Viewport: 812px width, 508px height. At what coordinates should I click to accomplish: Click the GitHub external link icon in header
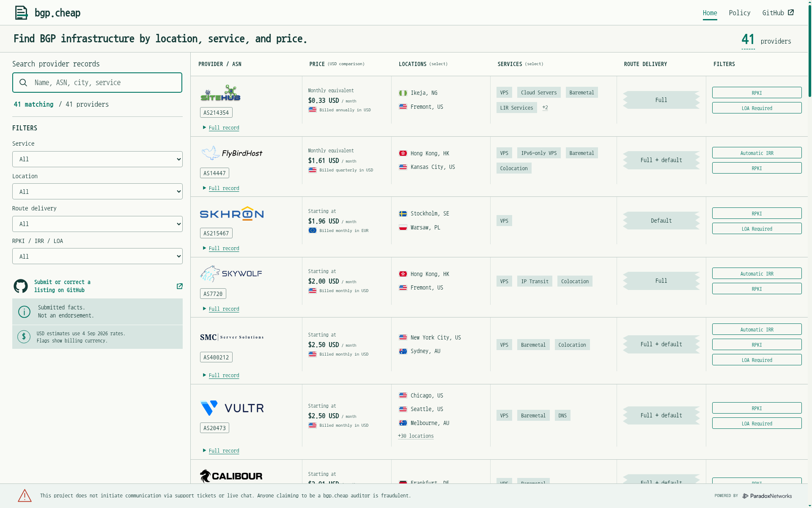(x=791, y=13)
